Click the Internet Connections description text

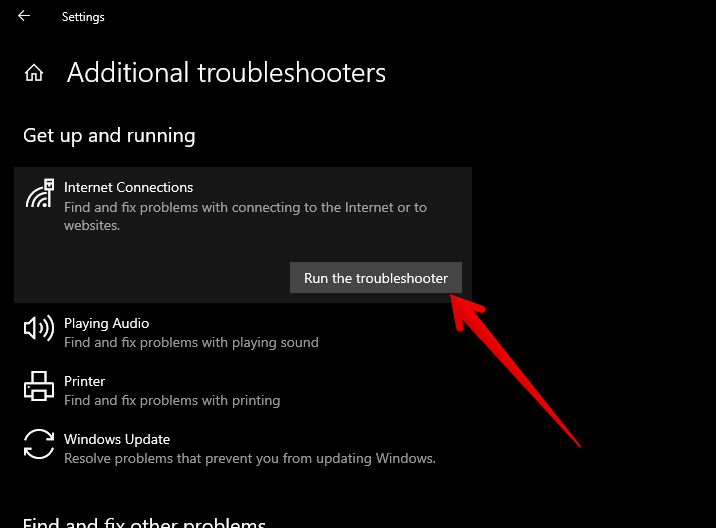(x=245, y=216)
